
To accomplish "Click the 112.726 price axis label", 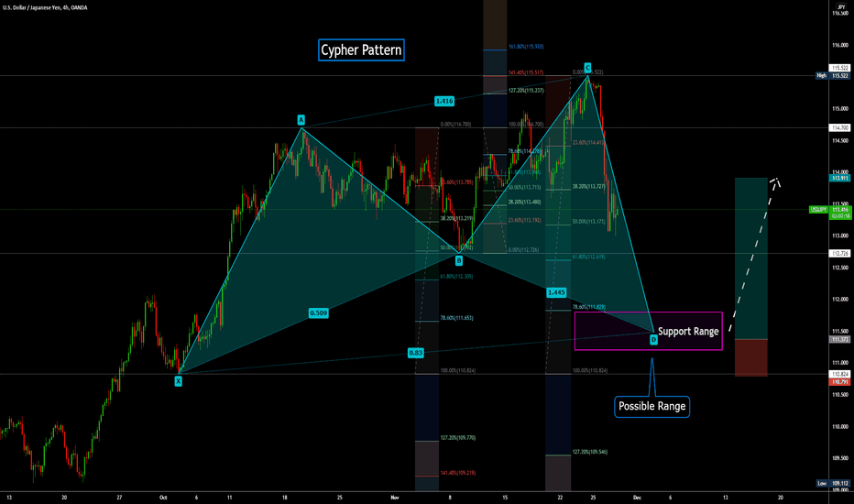I will [839, 253].
